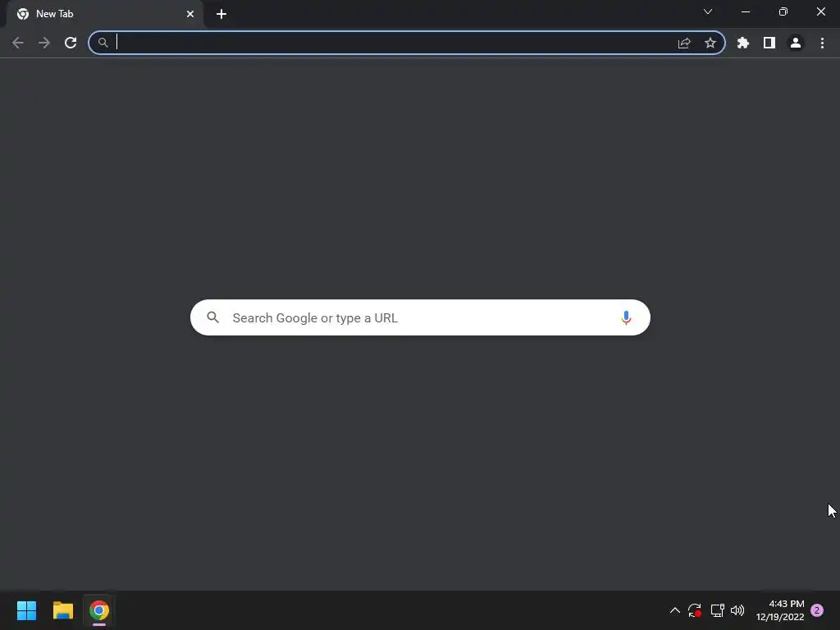This screenshot has height=630, width=840.
Task: Restore down the Chrome window
Action: click(783, 11)
